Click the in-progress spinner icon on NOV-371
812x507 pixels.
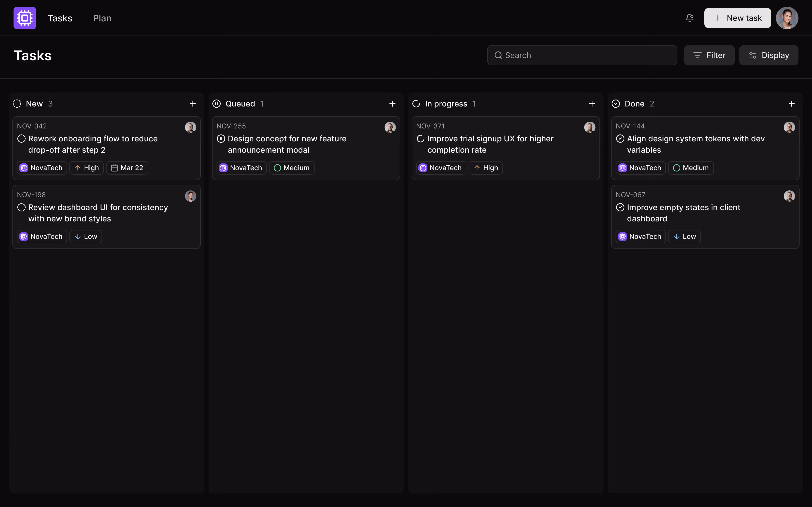point(420,138)
